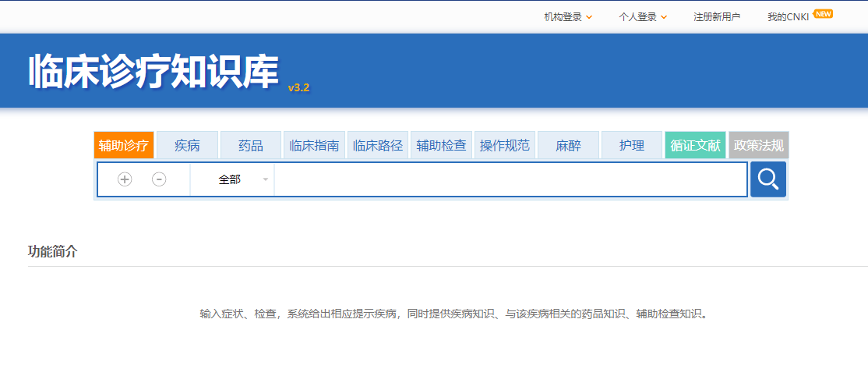Click the v3.2 version label
This screenshot has height=383, width=868.
[299, 87]
